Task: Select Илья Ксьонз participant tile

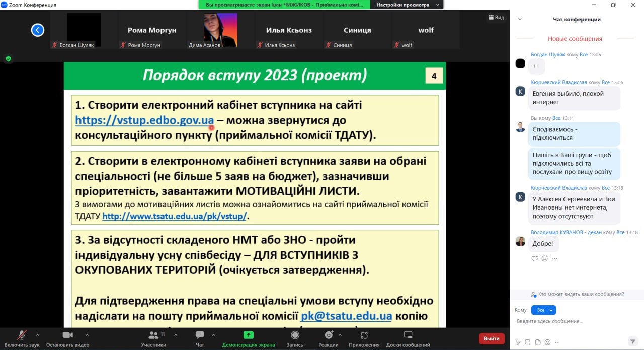Action: 289,30
